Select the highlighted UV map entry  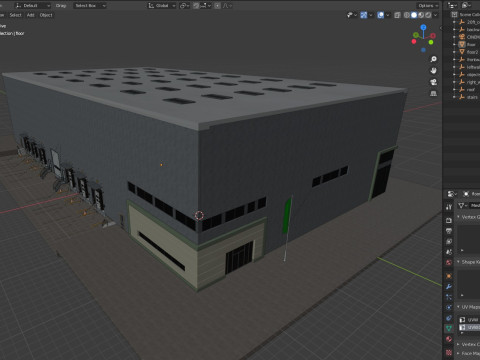click(x=469, y=328)
